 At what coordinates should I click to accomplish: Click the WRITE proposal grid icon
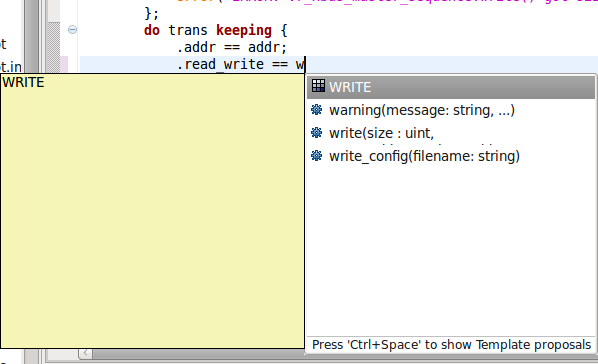click(318, 86)
